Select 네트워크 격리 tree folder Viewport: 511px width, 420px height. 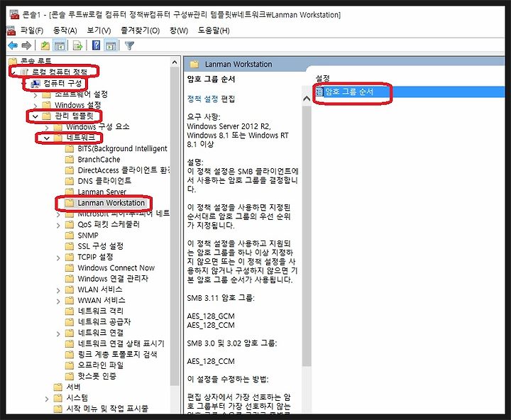click(100, 311)
